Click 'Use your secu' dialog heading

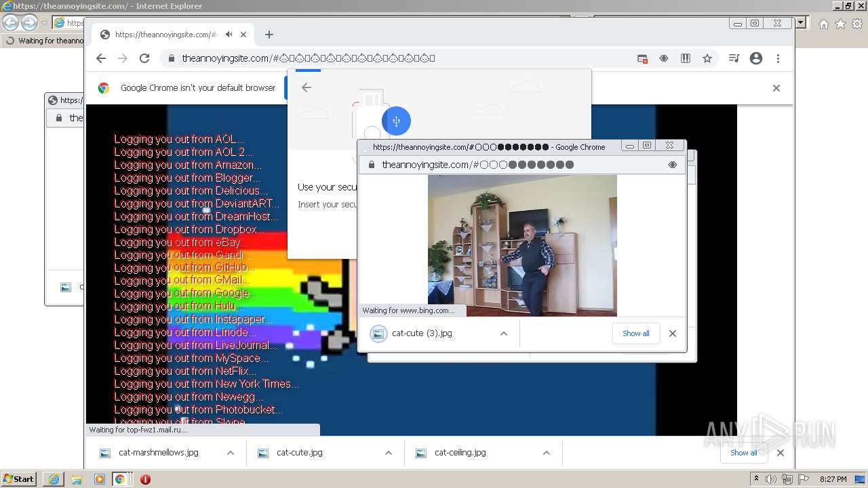tap(327, 187)
